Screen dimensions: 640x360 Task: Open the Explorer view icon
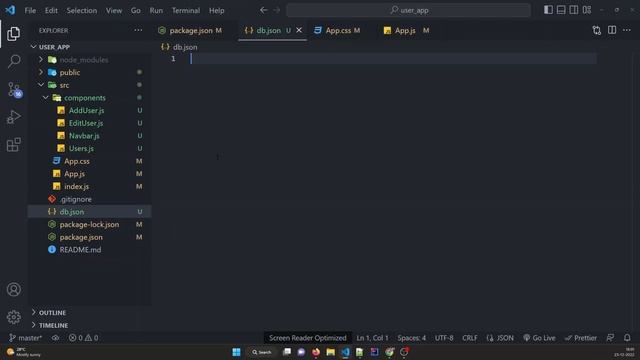[x=13, y=34]
